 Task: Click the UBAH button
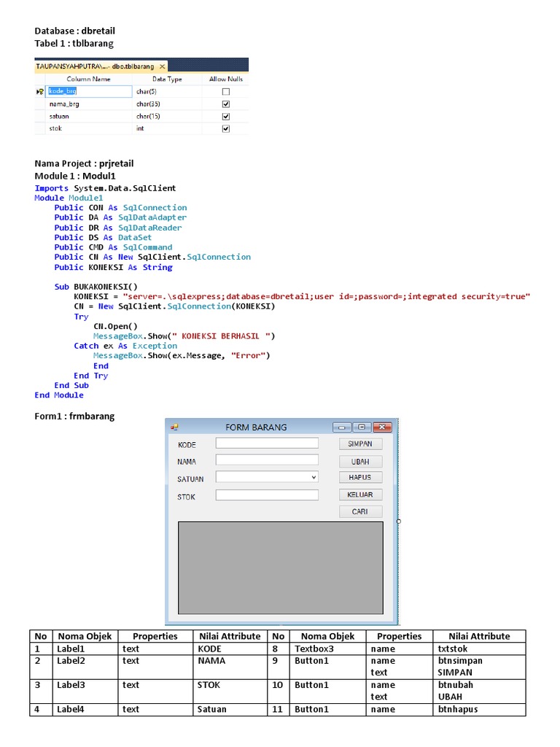[x=360, y=461]
